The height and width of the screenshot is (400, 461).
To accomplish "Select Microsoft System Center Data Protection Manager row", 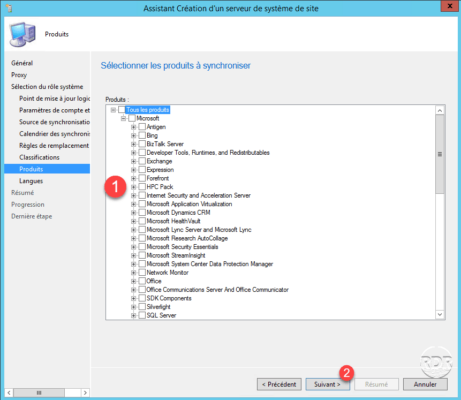I will 210,264.
